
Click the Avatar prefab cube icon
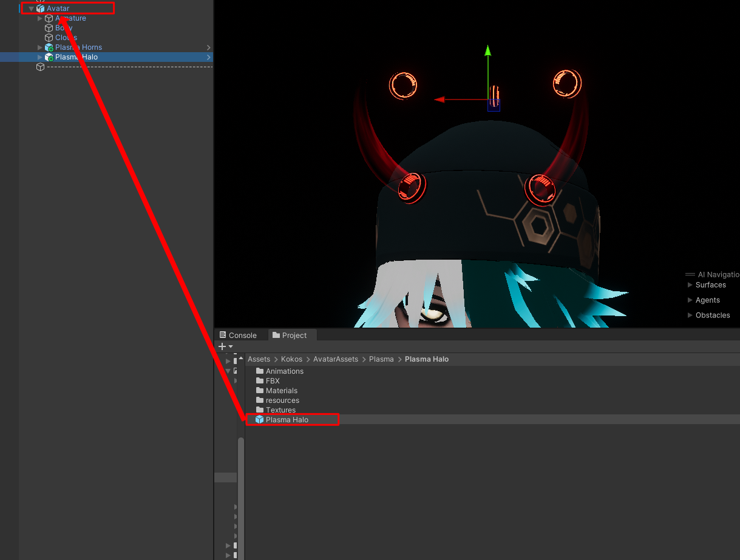(x=41, y=8)
